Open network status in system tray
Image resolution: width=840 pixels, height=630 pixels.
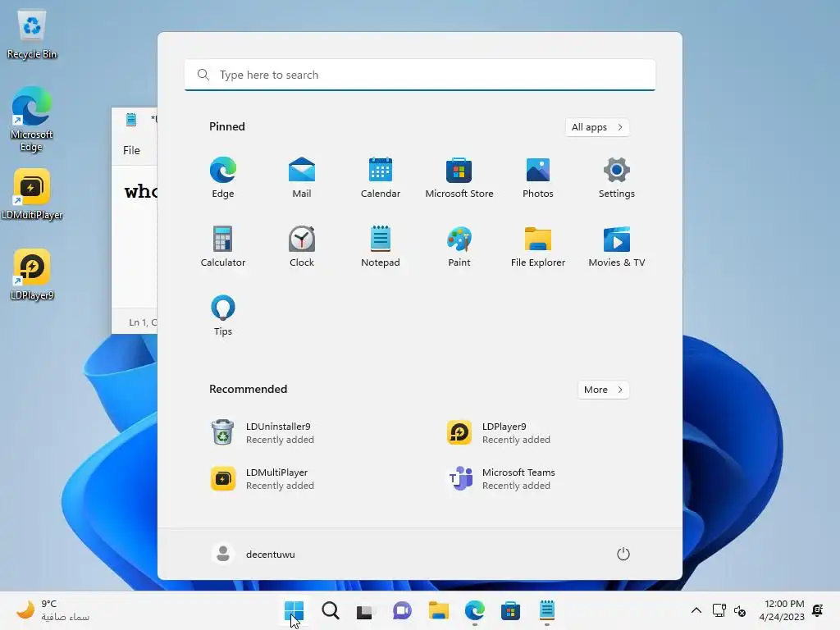click(719, 610)
